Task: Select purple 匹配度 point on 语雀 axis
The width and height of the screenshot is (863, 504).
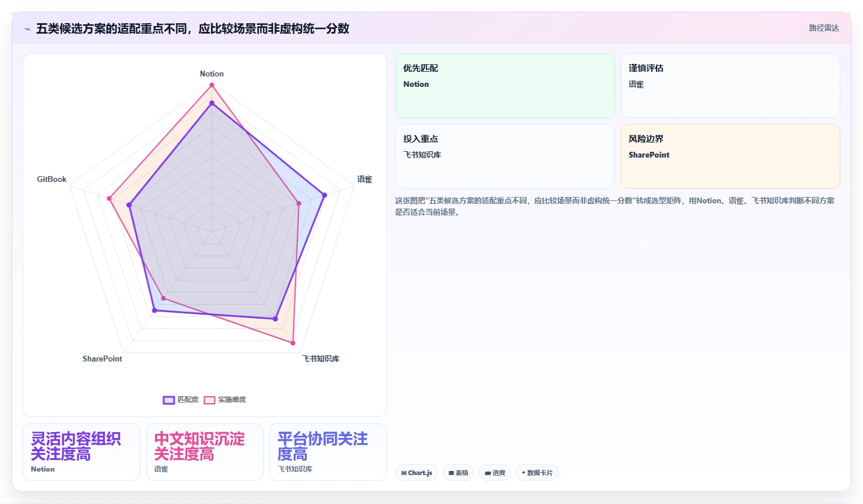Action: (x=324, y=195)
